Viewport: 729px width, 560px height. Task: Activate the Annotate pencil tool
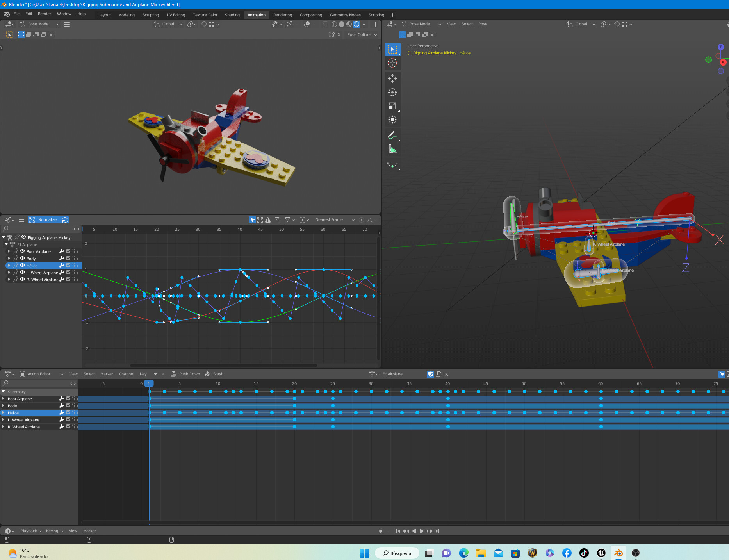click(392, 136)
